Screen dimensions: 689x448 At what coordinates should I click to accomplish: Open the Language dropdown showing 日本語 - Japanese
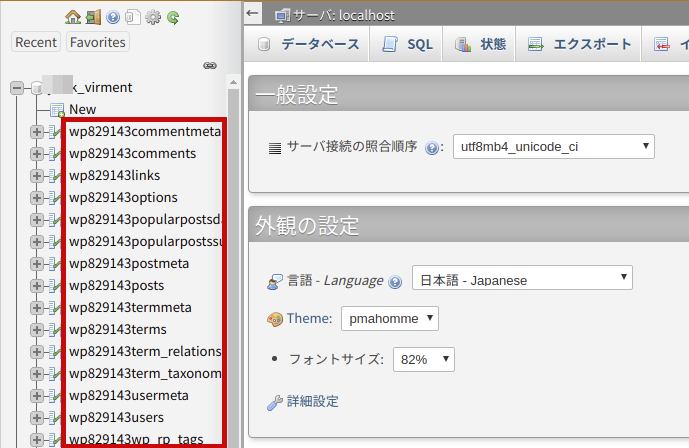[x=522, y=278]
